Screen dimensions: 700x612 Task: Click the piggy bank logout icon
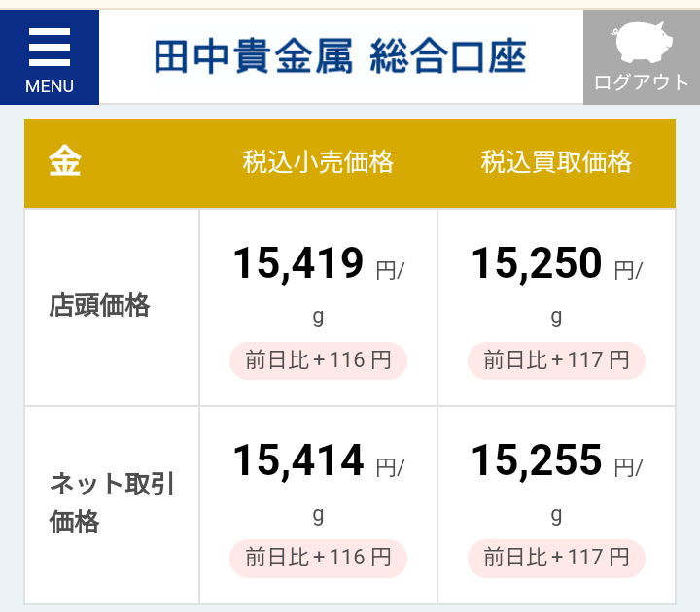642,42
